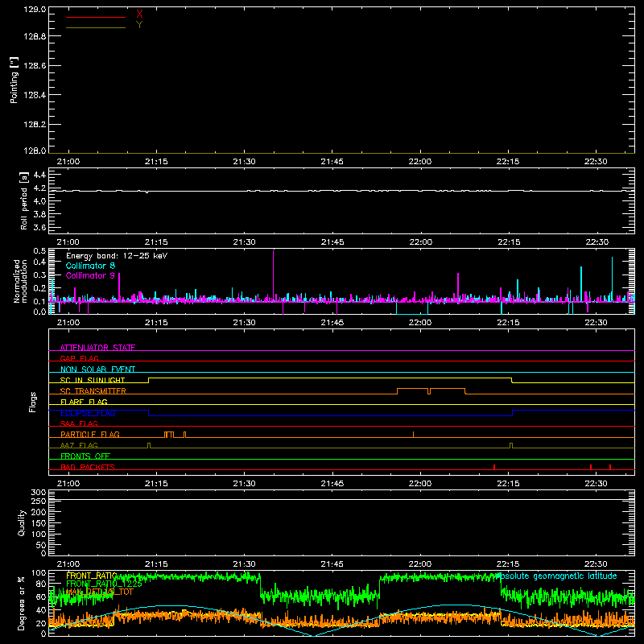Select the olive Y legend line sample

pos(96,27)
